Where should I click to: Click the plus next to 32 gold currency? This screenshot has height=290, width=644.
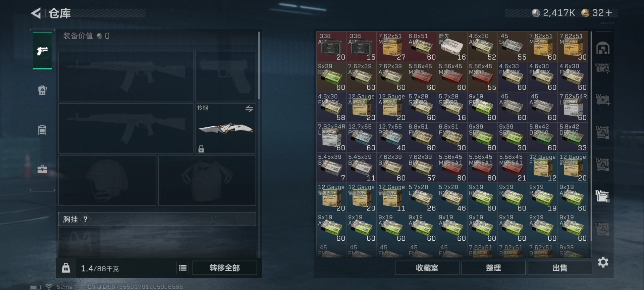point(609,13)
